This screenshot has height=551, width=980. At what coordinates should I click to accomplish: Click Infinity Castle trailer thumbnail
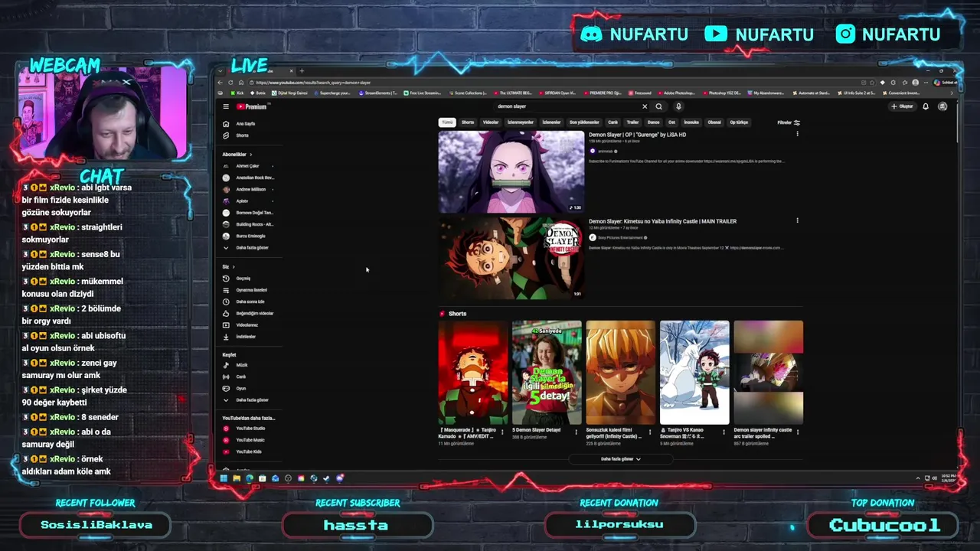(x=511, y=258)
